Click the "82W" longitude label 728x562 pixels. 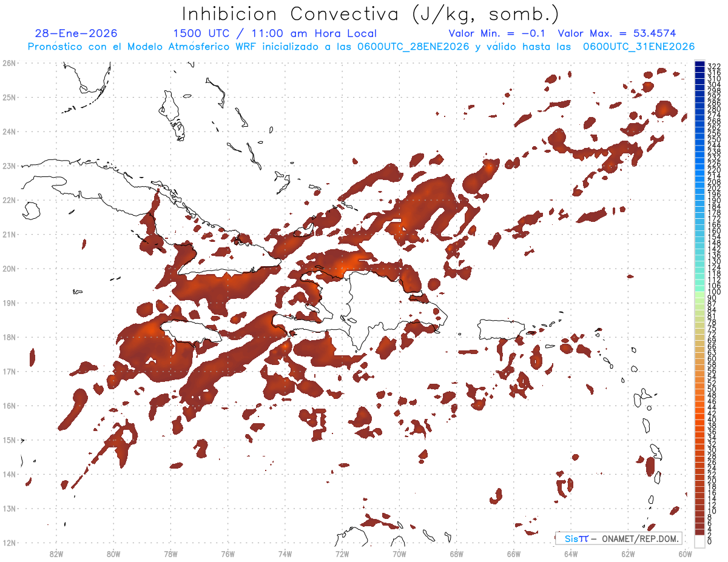click(56, 554)
